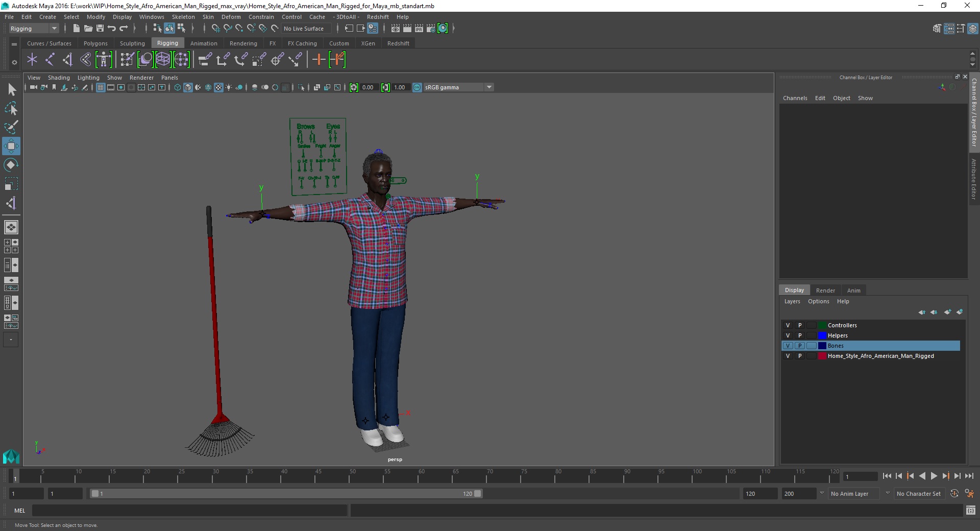Select the arrow Select tool
Screen dimensions: 980x531
11,90
